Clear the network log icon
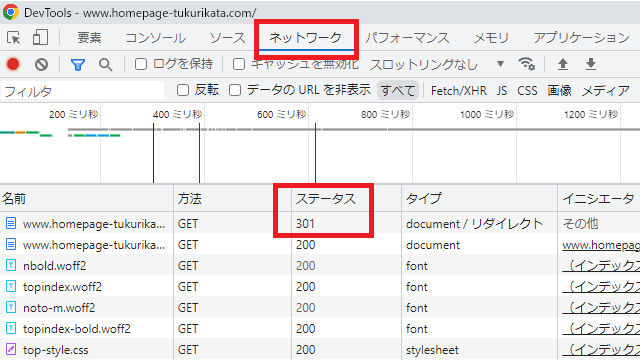The width and height of the screenshot is (640, 360). pyautogui.click(x=41, y=64)
